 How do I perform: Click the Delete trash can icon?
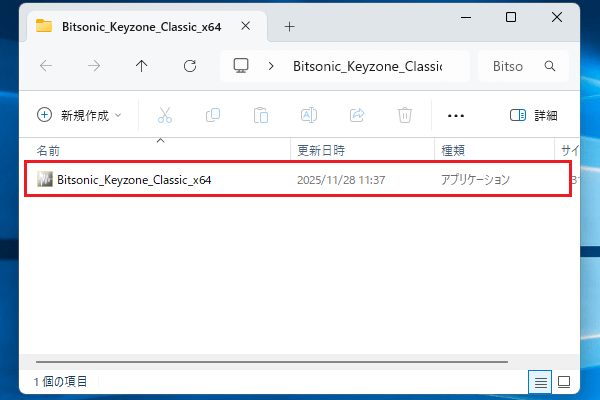[x=405, y=115]
